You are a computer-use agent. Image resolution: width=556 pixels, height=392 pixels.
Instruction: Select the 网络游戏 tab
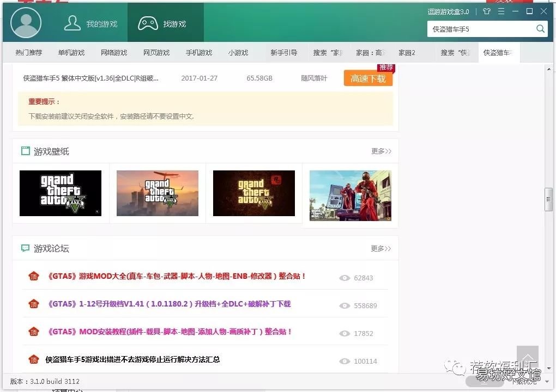pos(114,52)
